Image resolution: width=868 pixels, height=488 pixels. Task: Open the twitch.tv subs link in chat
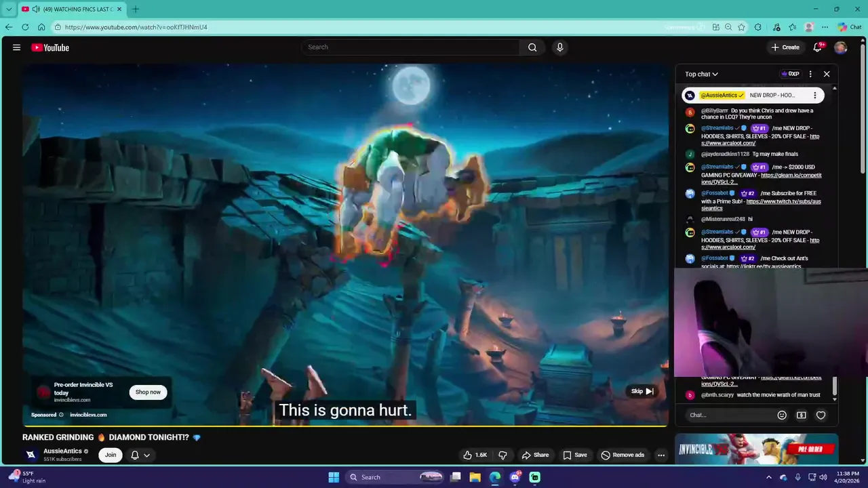[762, 205]
